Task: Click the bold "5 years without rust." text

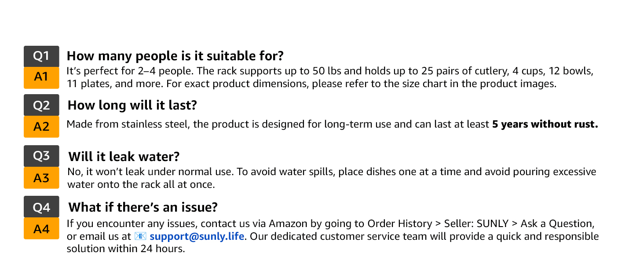Action: tap(545, 125)
